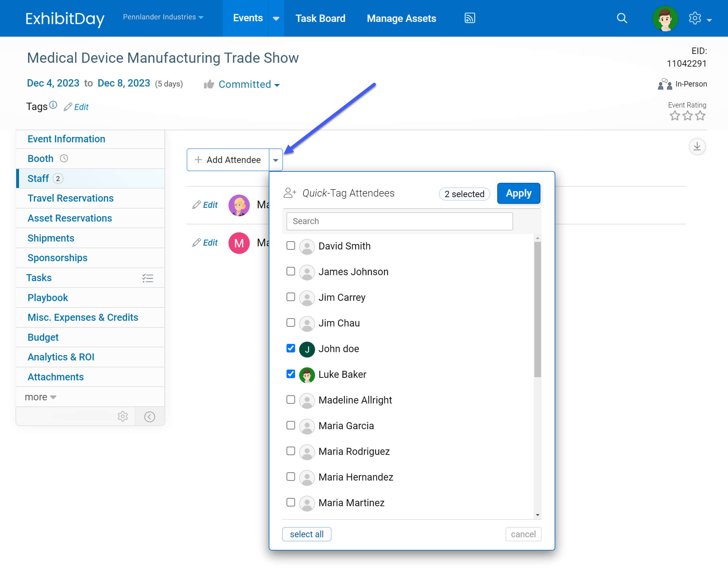Click the select all button
This screenshot has height=574, width=728.
(x=307, y=534)
